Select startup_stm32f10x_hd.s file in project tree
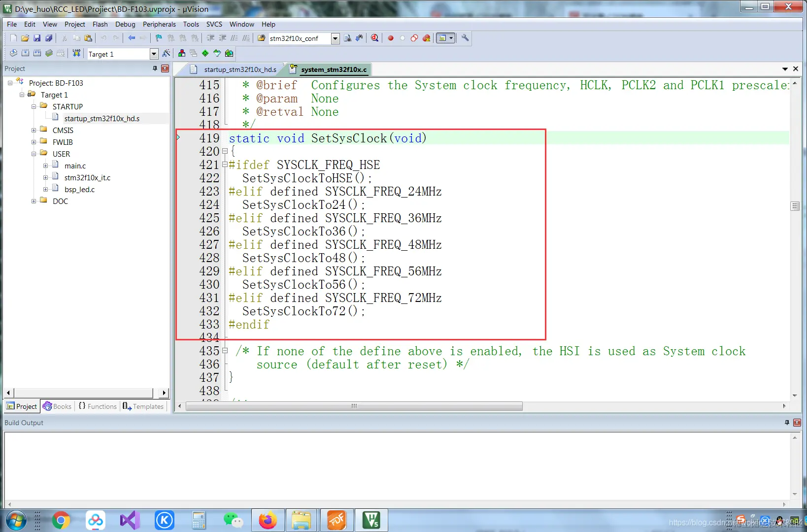 [102, 118]
